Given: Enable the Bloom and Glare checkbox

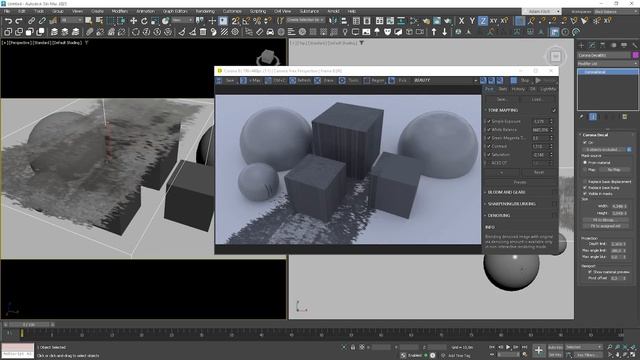Looking at the screenshot, I should tap(554, 192).
